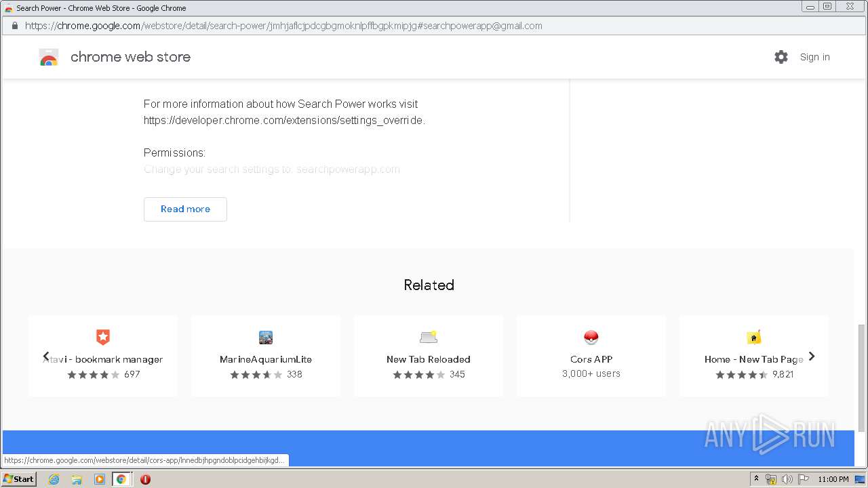Click the network tray icon

(x=771, y=479)
